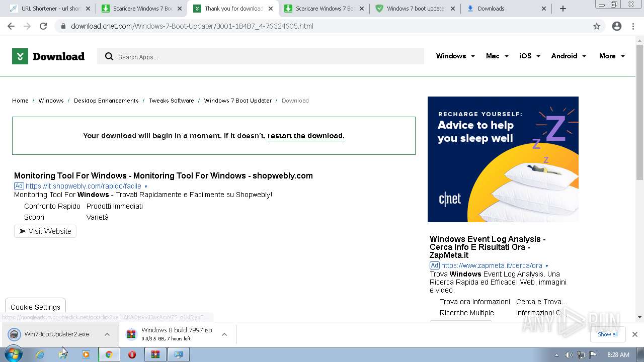The width and height of the screenshot is (644, 362).
Task: Show hidden tray icons arrow
Action: 556,355
